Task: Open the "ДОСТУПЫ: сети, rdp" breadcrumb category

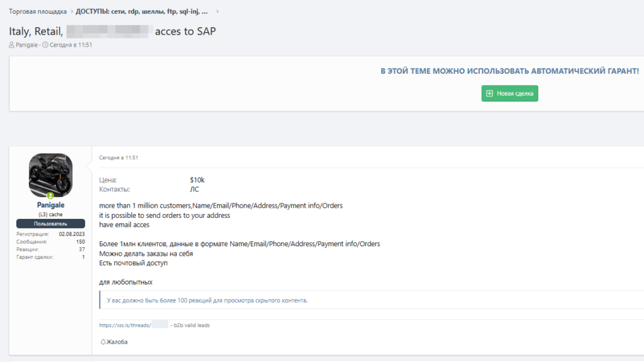Action: click(142, 11)
